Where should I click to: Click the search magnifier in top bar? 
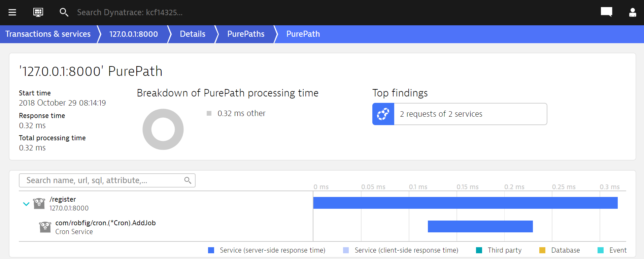pos(64,12)
